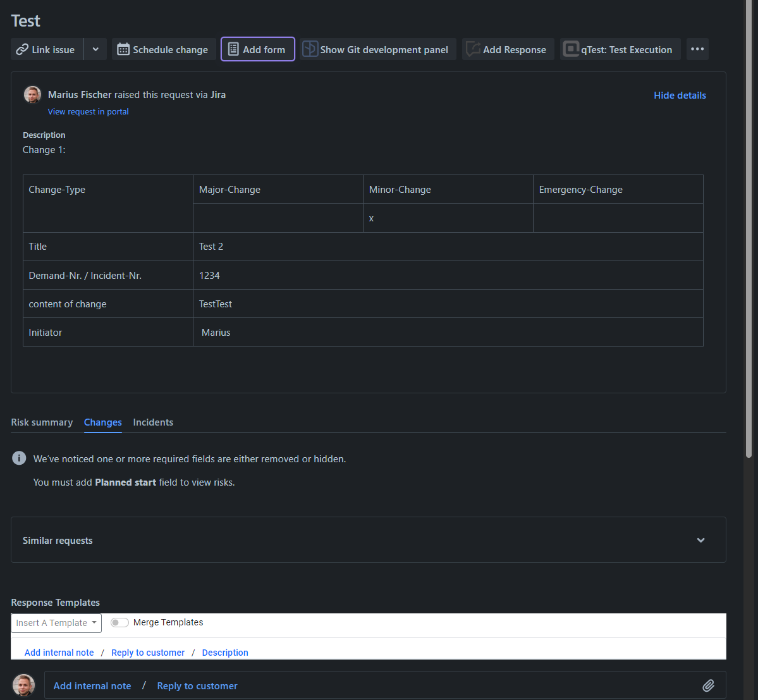Open Schedule change via the calendar icon

[x=123, y=49]
